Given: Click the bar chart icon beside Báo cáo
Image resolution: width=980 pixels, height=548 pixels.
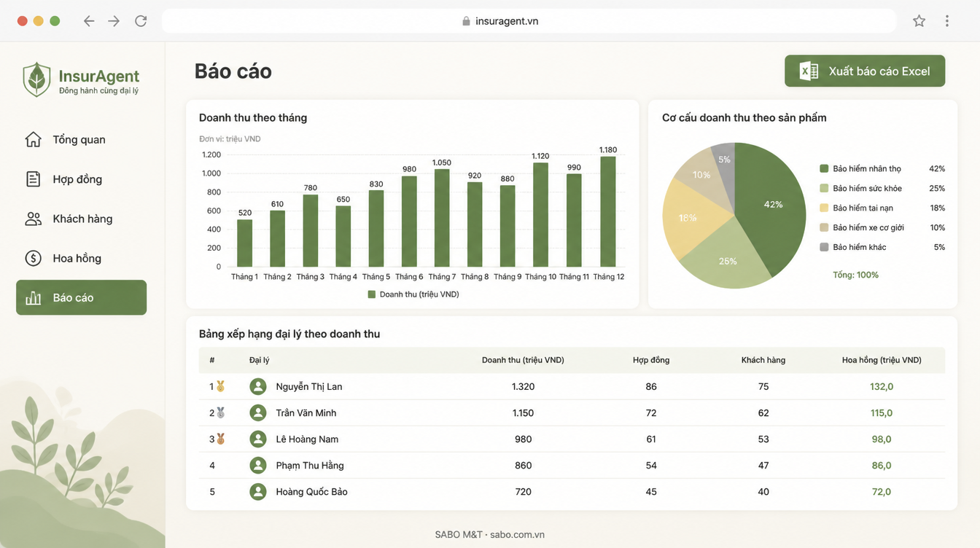Looking at the screenshot, I should click(x=34, y=297).
